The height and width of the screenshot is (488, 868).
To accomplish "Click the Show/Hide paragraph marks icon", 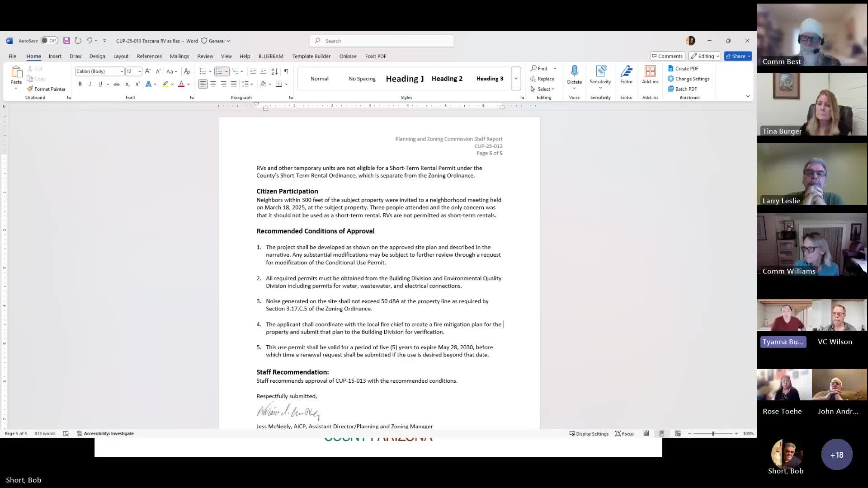I will pyautogui.click(x=286, y=71).
